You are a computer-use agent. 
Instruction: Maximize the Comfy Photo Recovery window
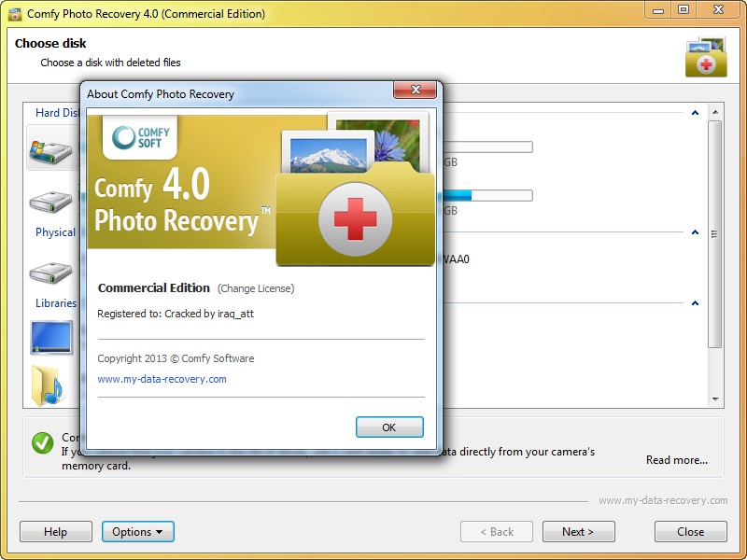(684, 10)
